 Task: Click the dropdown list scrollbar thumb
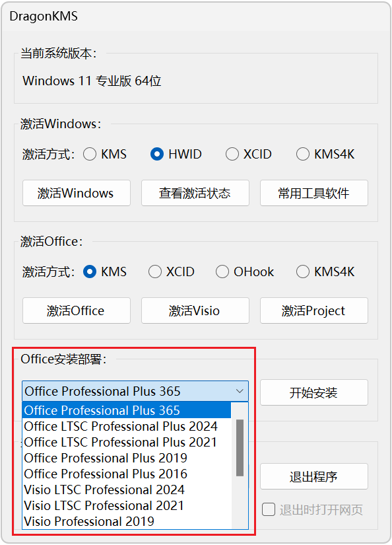[x=240, y=448]
